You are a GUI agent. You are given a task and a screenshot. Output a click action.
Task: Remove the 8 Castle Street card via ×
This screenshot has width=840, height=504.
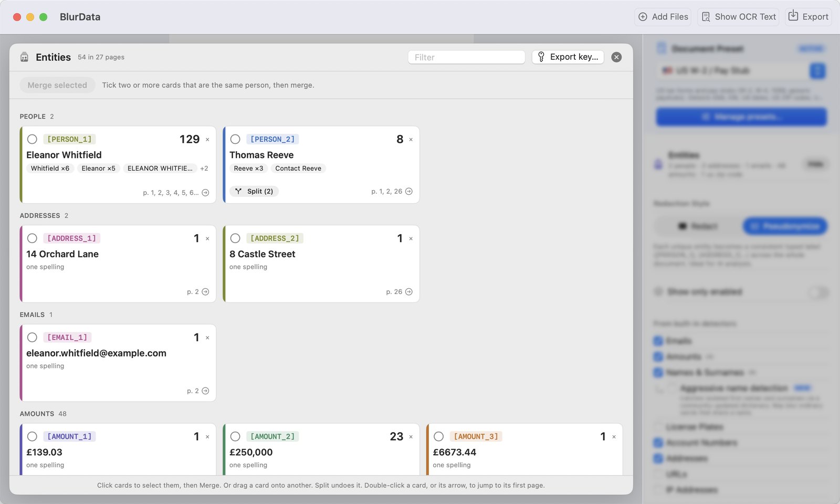tap(411, 239)
